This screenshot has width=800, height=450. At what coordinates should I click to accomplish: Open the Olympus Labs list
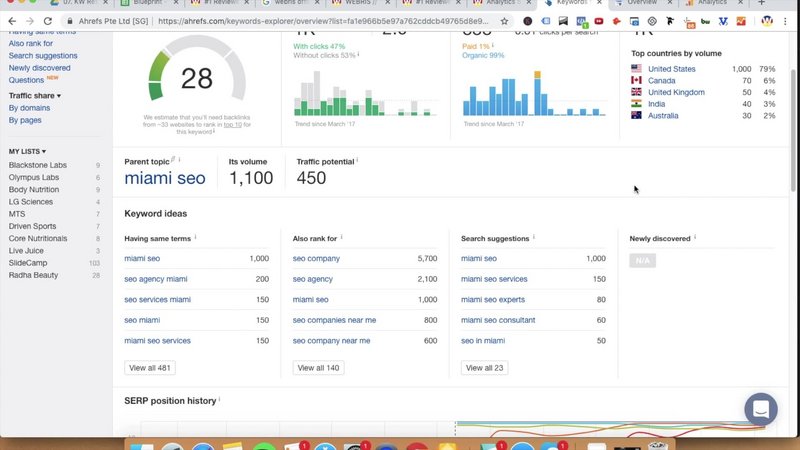34,177
